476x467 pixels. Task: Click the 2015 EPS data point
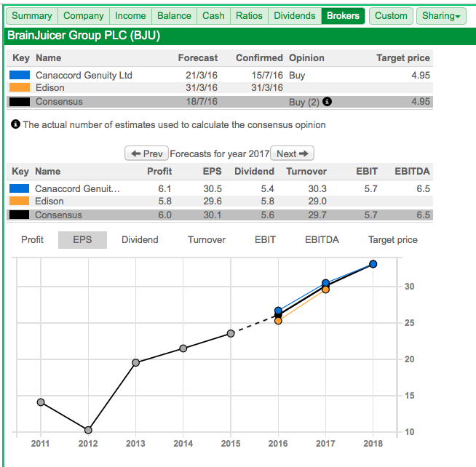pos(231,333)
